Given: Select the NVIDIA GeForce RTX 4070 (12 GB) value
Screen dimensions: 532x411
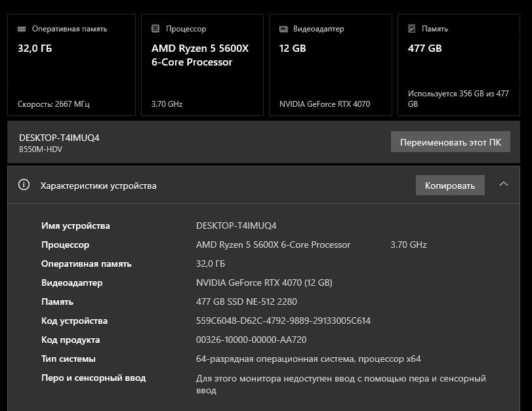Looking at the screenshot, I should 264,283.
